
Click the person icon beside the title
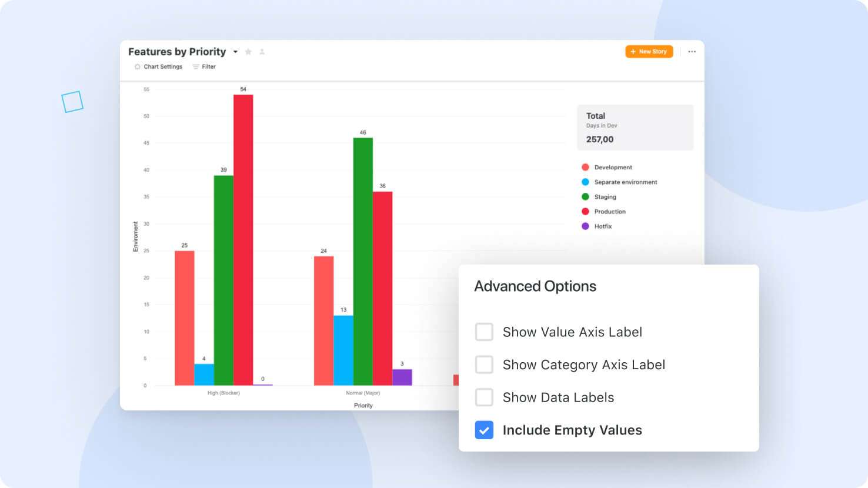262,52
